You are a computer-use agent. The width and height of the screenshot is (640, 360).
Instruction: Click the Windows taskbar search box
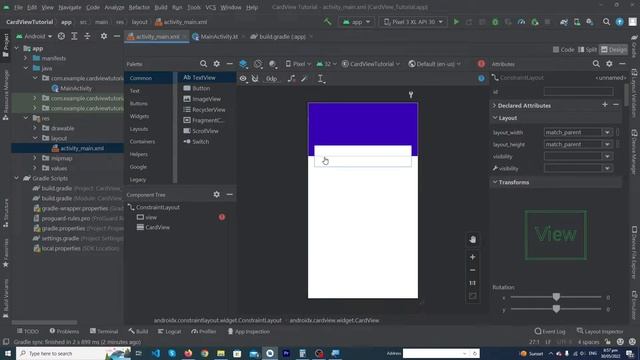(x=73, y=353)
